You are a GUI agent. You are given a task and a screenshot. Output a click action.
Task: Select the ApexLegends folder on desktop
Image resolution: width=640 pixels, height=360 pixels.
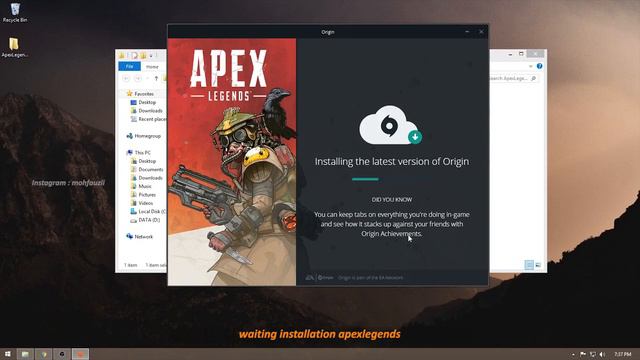14,47
